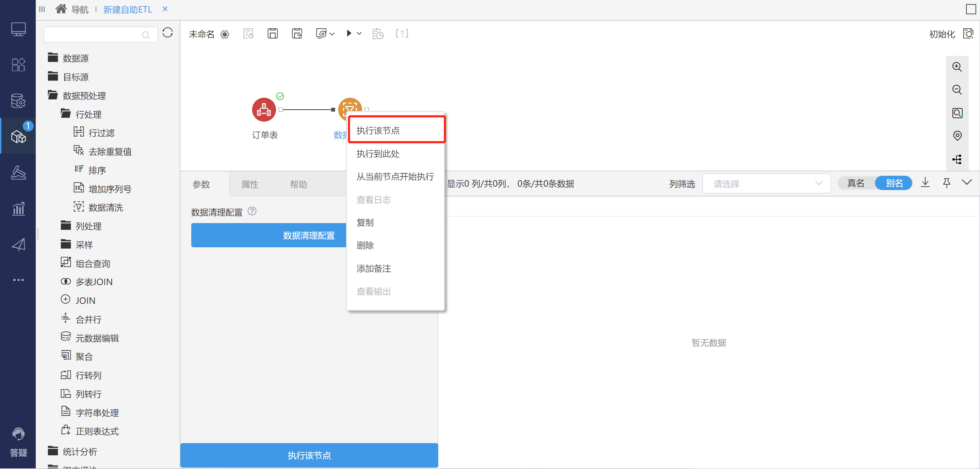980x469 pixels.
Task: Expand the 采样 folder
Action: 77,245
